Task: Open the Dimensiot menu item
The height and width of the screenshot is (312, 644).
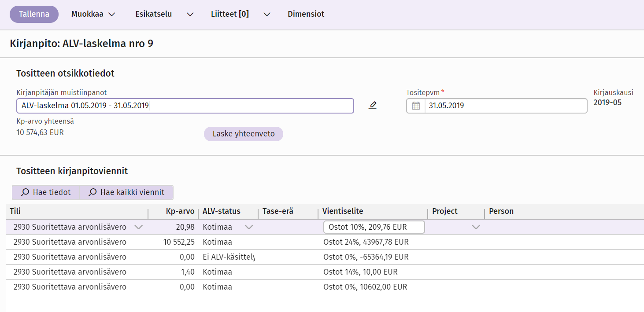Action: coord(306,14)
